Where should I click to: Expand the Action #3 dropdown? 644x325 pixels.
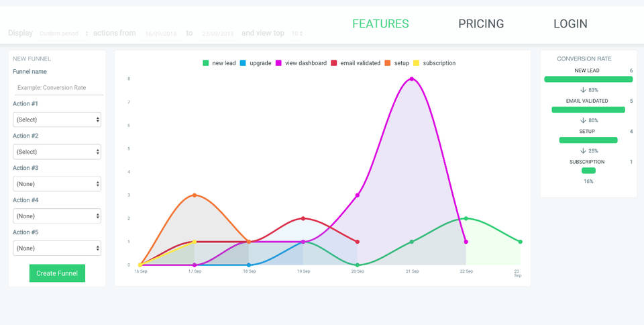click(x=57, y=184)
